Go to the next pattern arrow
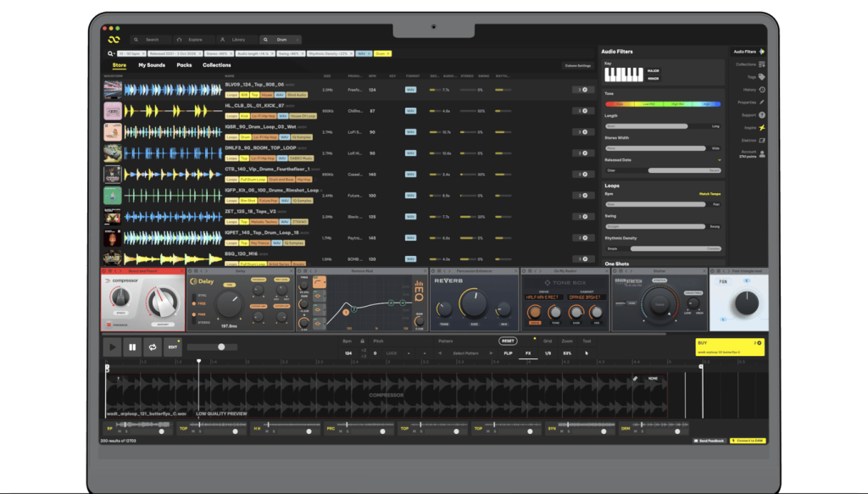868x494 pixels. pos(491,353)
